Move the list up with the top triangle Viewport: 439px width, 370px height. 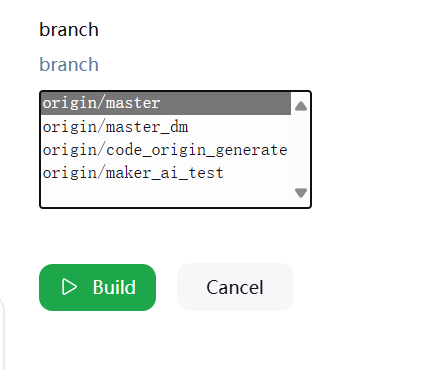click(x=301, y=106)
